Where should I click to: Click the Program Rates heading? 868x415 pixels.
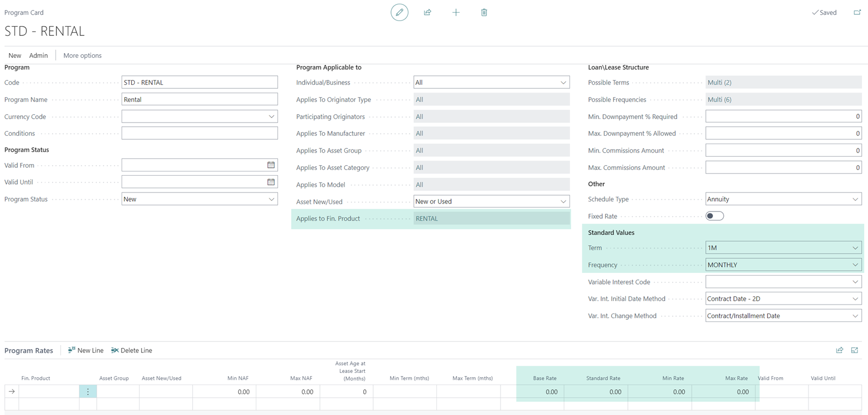click(x=29, y=350)
